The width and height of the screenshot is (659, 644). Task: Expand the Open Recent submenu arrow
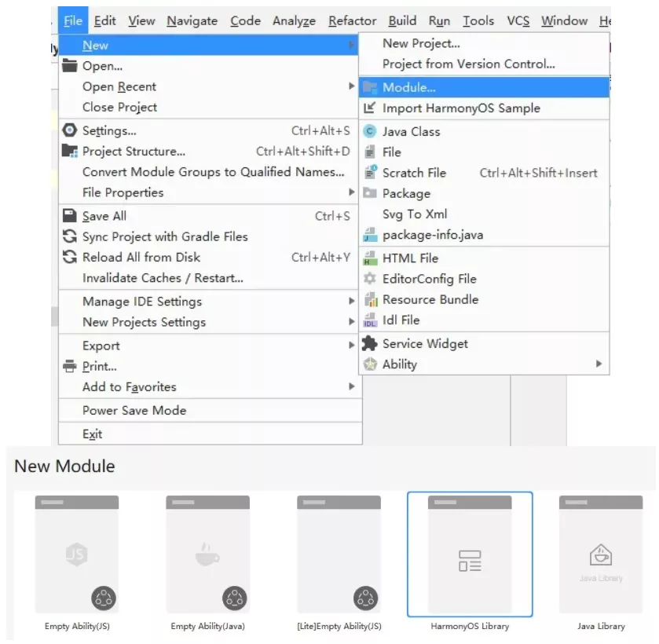(x=351, y=86)
